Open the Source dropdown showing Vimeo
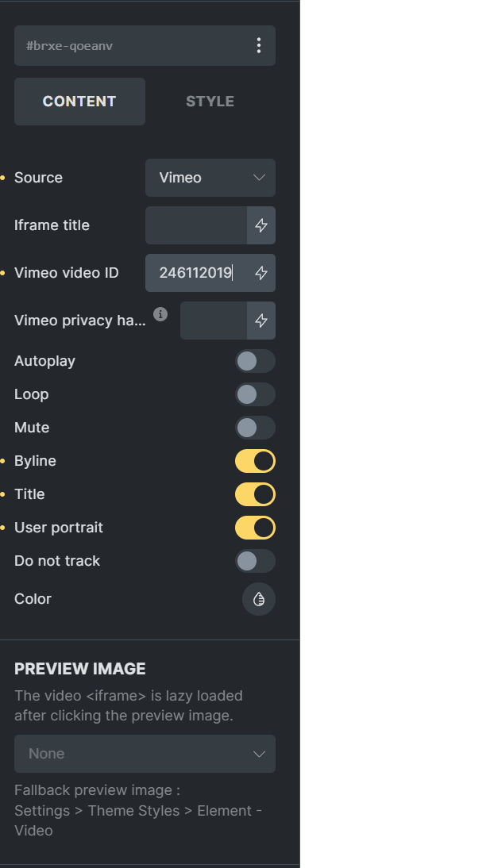 210,178
